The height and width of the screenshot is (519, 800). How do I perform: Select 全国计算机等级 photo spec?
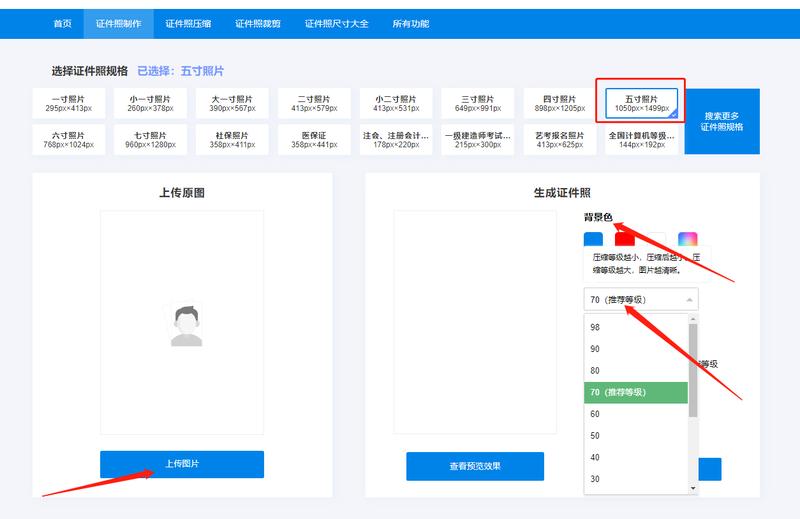click(x=642, y=139)
